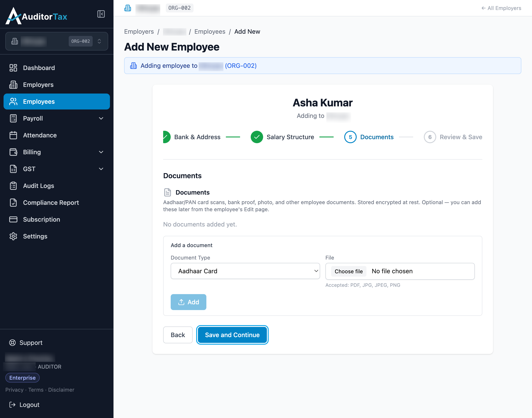The height and width of the screenshot is (418, 532).
Task: Open the Document Type dropdown
Action: [245, 271]
